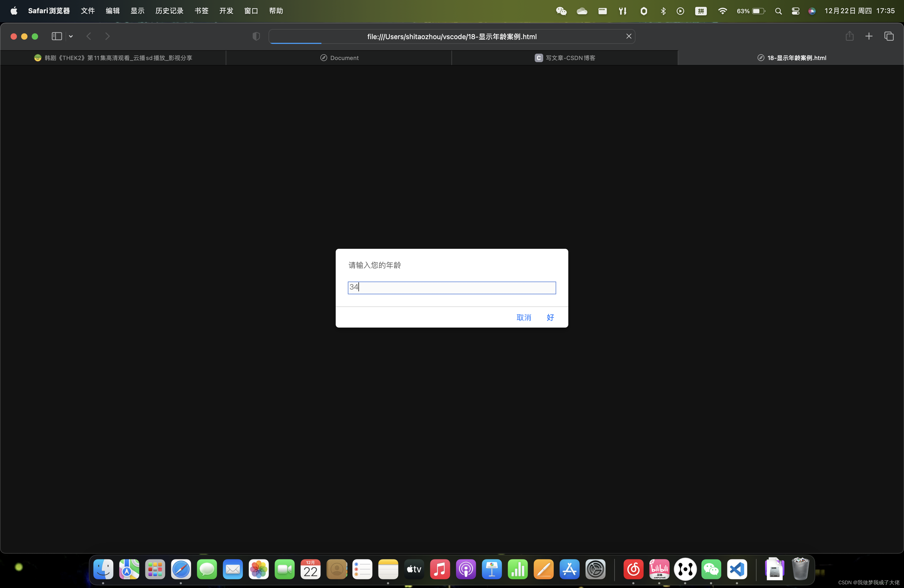The height and width of the screenshot is (588, 904).
Task: Click the age prompt input field
Action: [452, 288]
